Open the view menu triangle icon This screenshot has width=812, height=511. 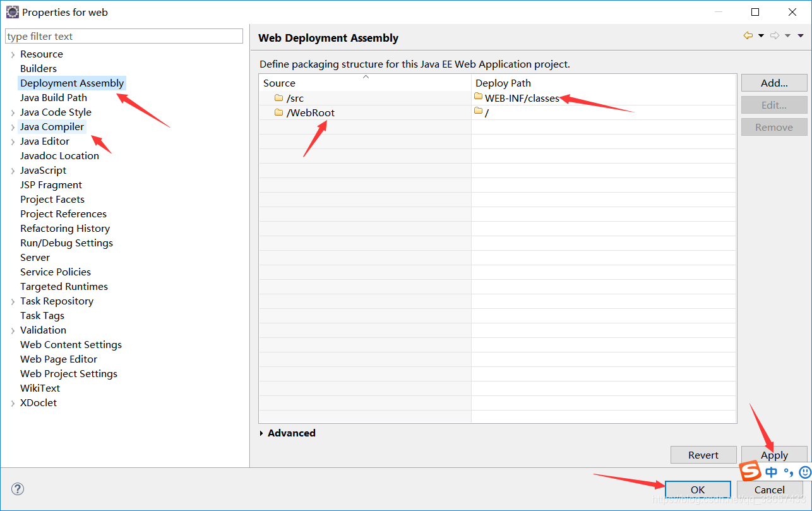[x=801, y=36]
